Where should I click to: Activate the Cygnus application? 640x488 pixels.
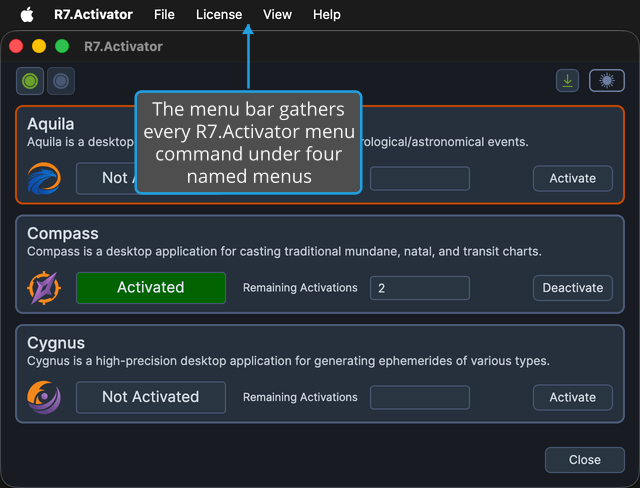573,397
